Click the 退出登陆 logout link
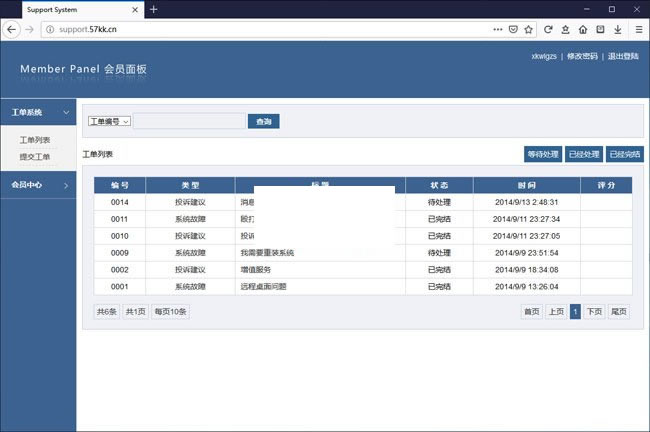Viewport: 650px width, 432px height. click(625, 56)
